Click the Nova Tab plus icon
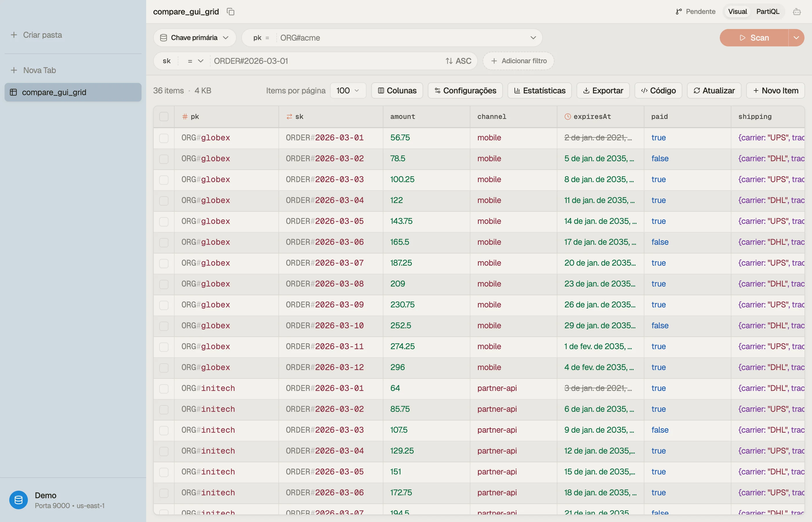 coord(14,70)
